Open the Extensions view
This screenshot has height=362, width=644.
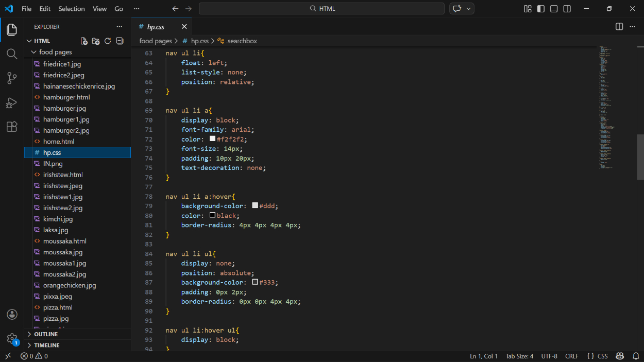coord(12,127)
